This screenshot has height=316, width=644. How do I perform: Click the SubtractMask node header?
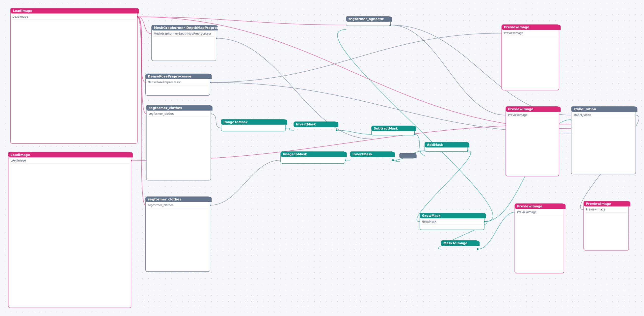click(394, 128)
